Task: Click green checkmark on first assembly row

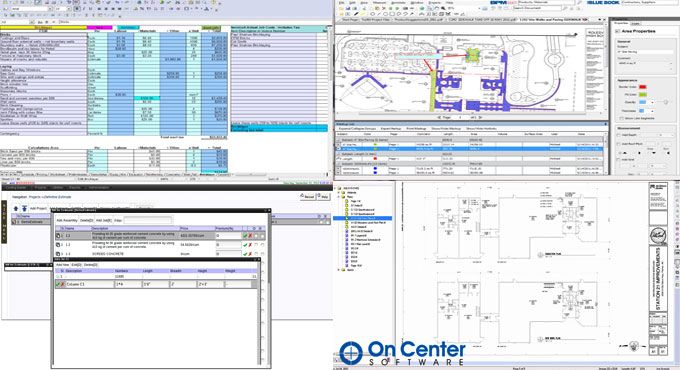Action: [245, 236]
